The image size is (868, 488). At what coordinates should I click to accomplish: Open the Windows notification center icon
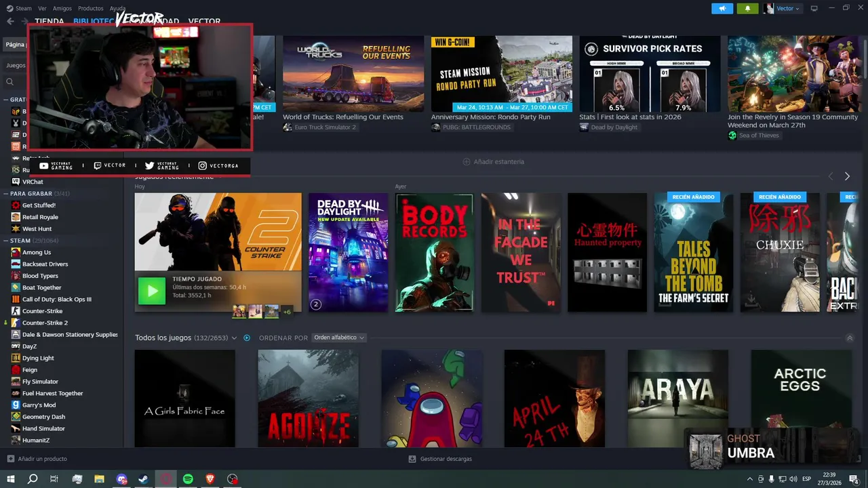point(854,479)
